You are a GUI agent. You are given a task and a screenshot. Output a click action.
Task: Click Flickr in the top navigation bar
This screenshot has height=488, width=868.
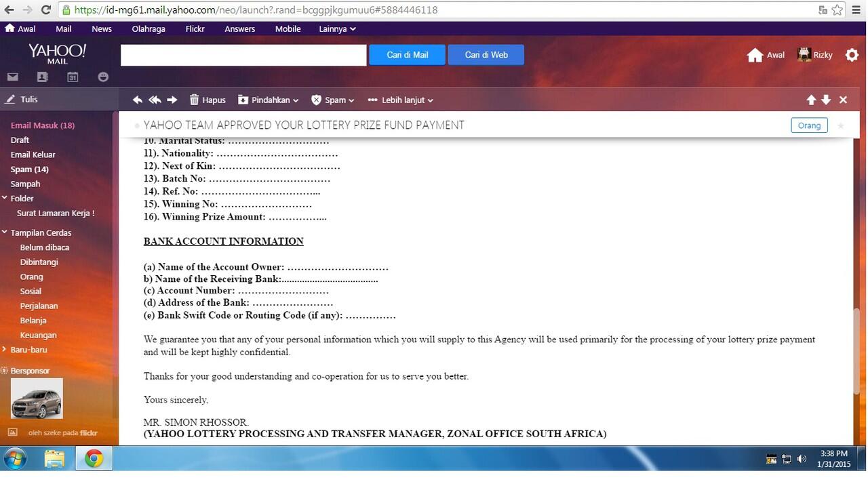195,28
